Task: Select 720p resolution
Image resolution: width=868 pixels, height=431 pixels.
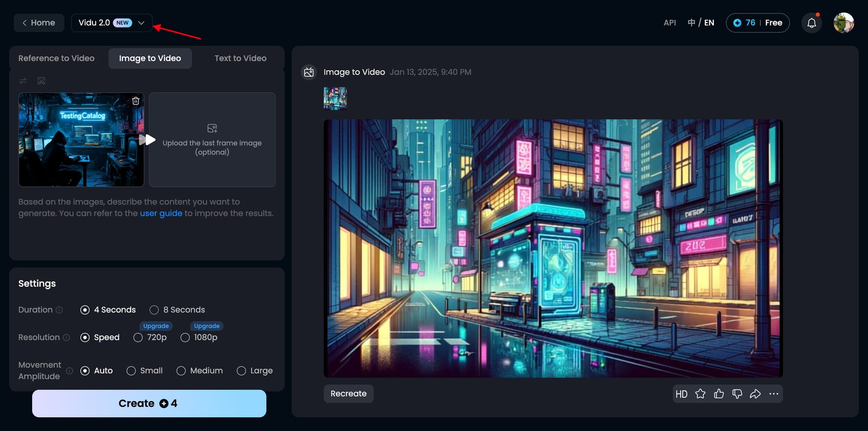Action: 150,338
